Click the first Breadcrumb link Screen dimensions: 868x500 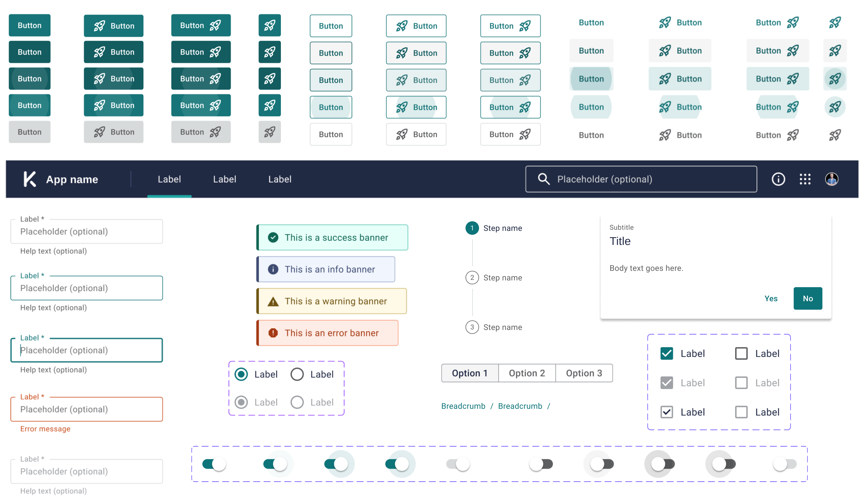click(463, 406)
